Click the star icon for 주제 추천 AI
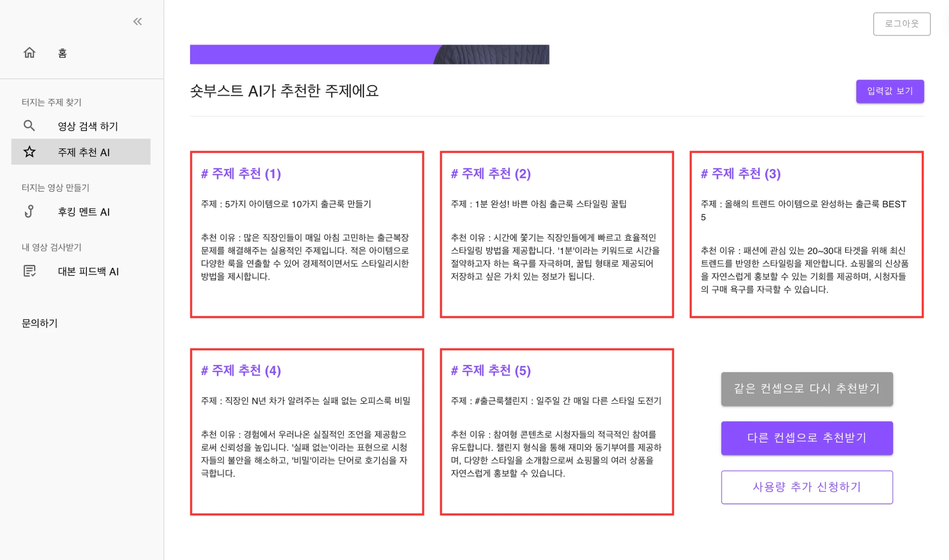Image resolution: width=949 pixels, height=560 pixels. click(x=29, y=152)
